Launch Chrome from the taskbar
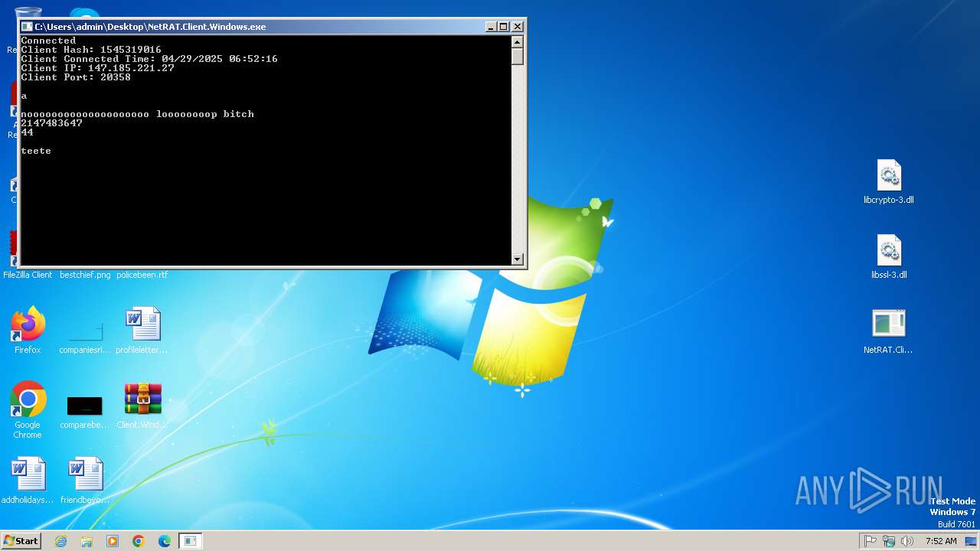The height and width of the screenshot is (551, 980). pyautogui.click(x=139, y=541)
